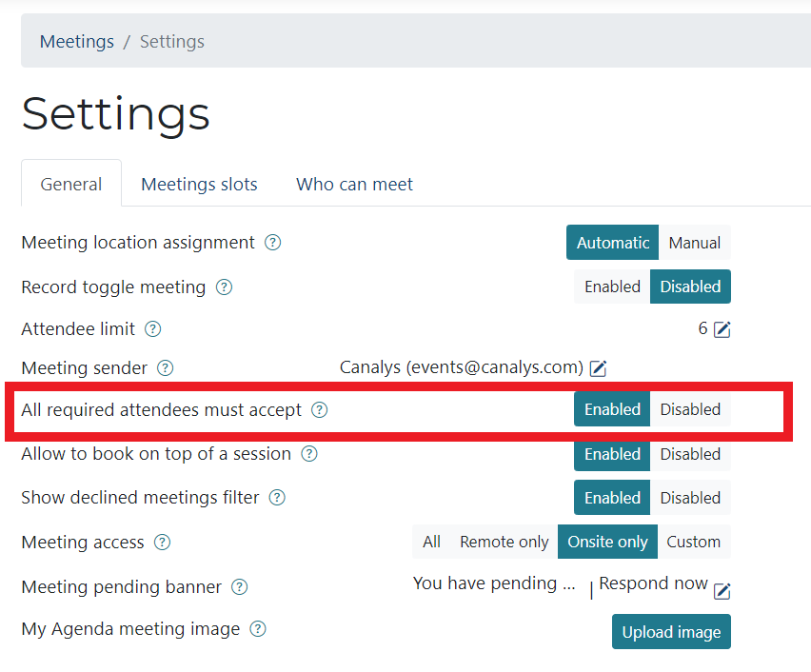Open help tooltip for Attendee limit
This screenshot has height=672, width=811.
coord(152,329)
